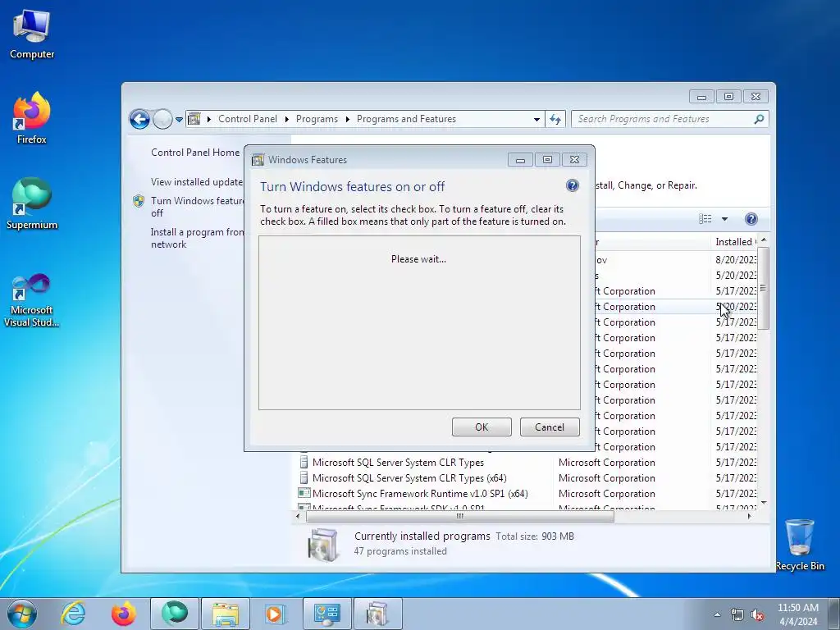This screenshot has height=630, width=840.
Task: Click Programs and Features breadcrumb item
Action: point(406,119)
